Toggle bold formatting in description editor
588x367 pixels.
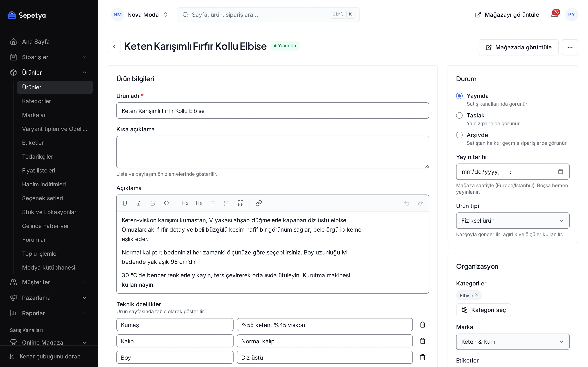(125, 203)
